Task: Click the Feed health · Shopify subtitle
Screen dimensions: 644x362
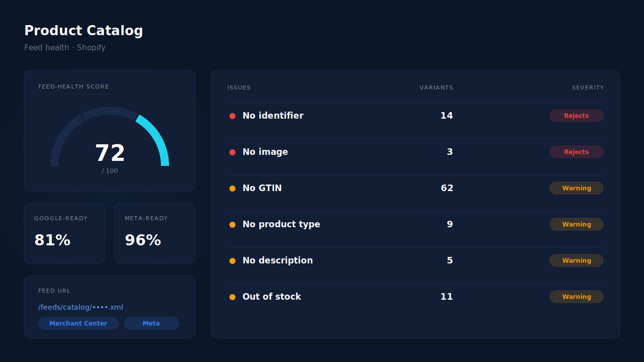Action: [65, 48]
